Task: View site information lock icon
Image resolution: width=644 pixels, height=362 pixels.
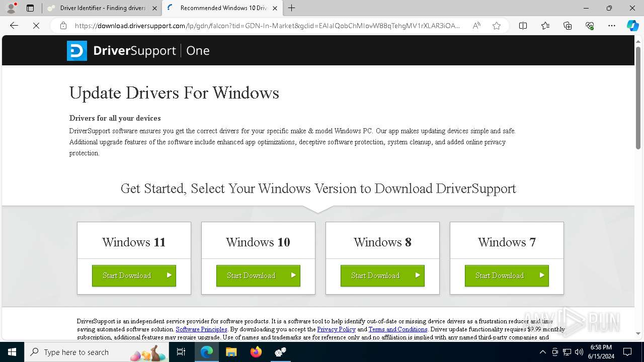Action: coord(63,26)
